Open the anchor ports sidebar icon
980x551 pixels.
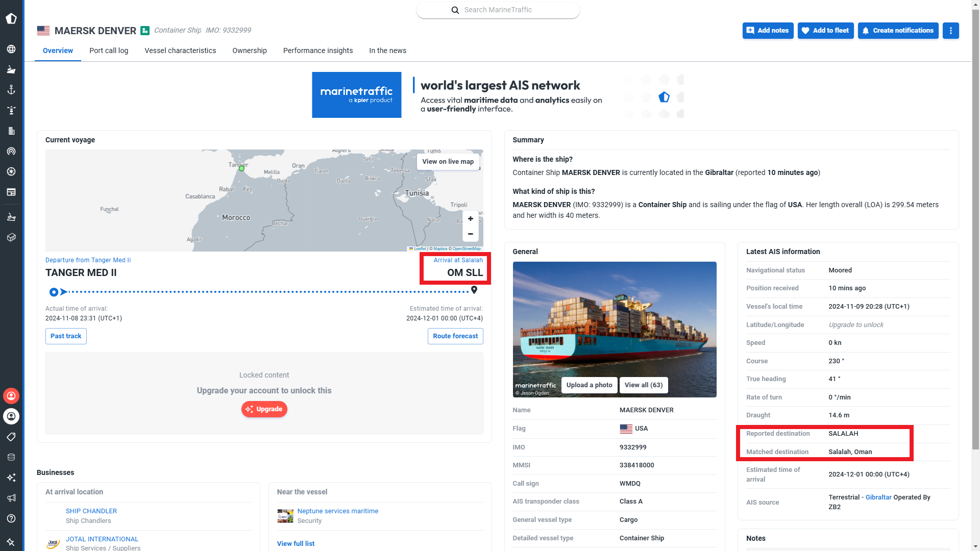coord(11,90)
